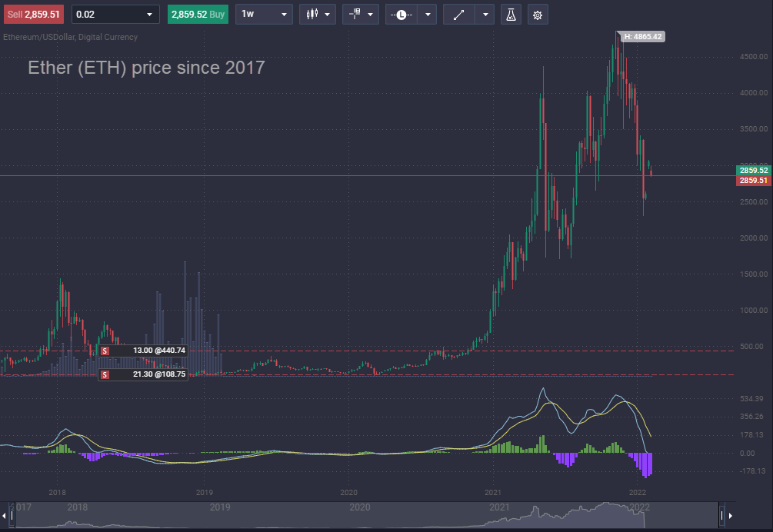Open the 0.02 quantity dropdown

[115, 14]
